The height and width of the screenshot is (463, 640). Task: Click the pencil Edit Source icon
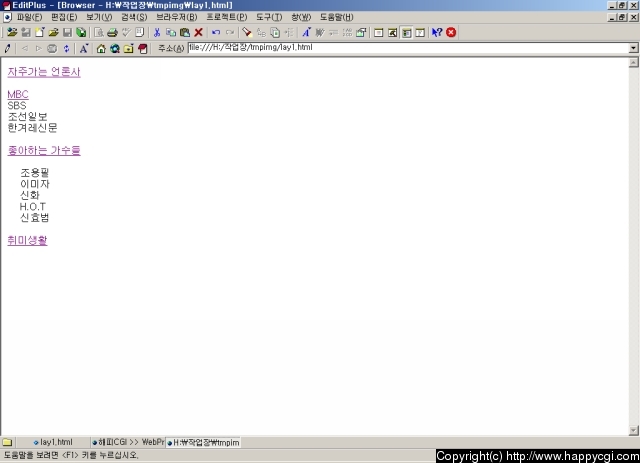7,49
